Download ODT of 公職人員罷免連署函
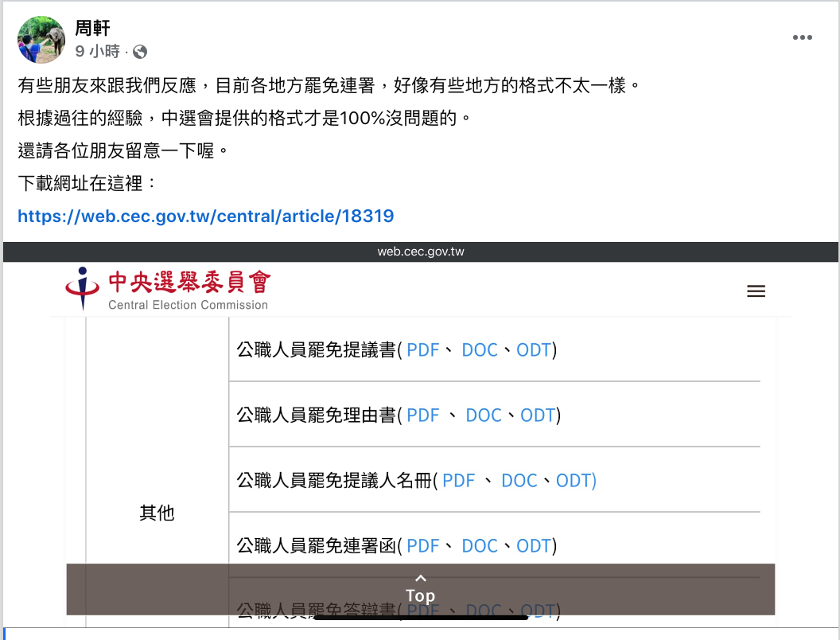 tap(534, 546)
